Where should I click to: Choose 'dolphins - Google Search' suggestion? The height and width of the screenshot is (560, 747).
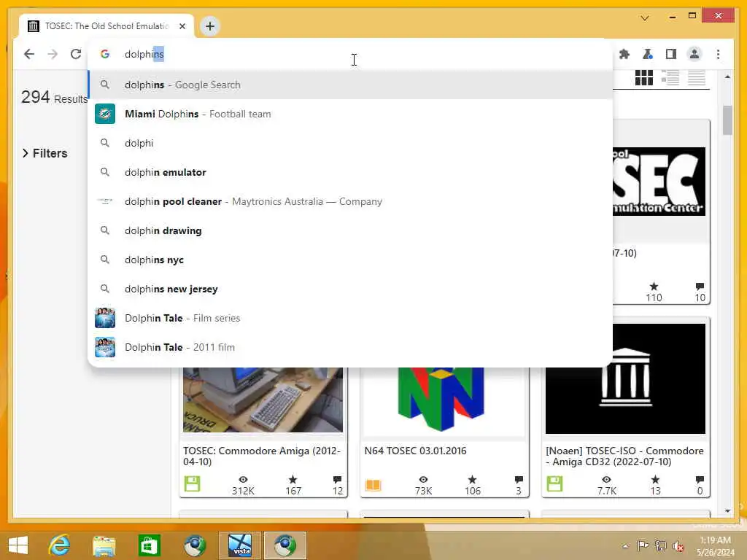350,85
